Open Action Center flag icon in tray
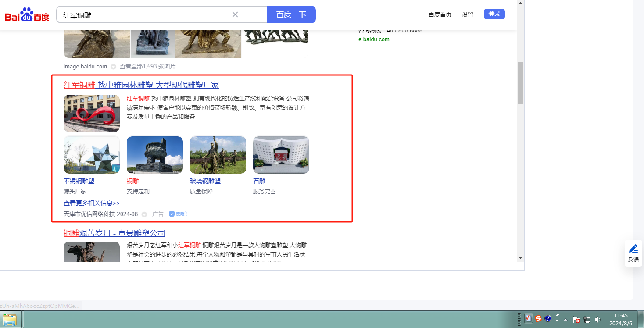 [577, 320]
